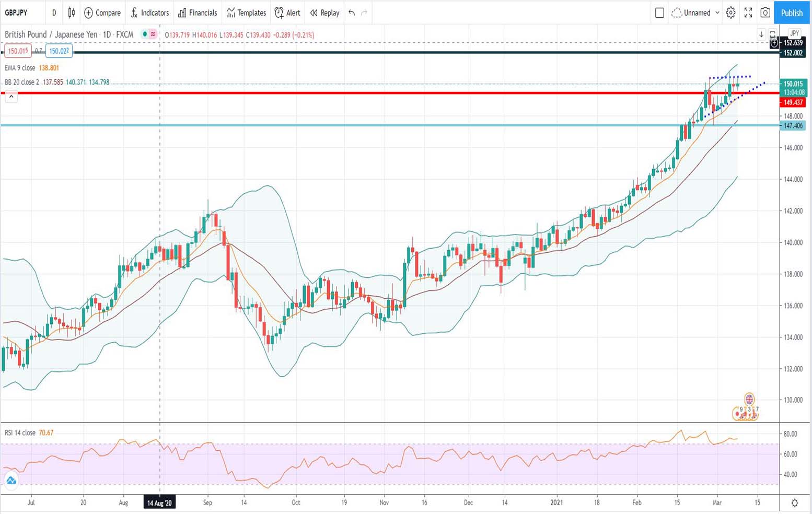Click the Publish button
Screen dimensions: 812x514
(x=791, y=13)
